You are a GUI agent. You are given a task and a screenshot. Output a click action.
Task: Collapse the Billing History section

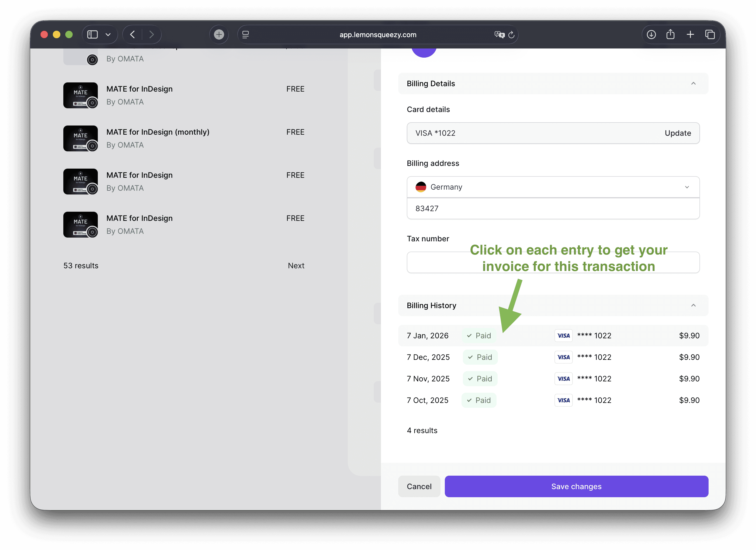click(x=693, y=305)
